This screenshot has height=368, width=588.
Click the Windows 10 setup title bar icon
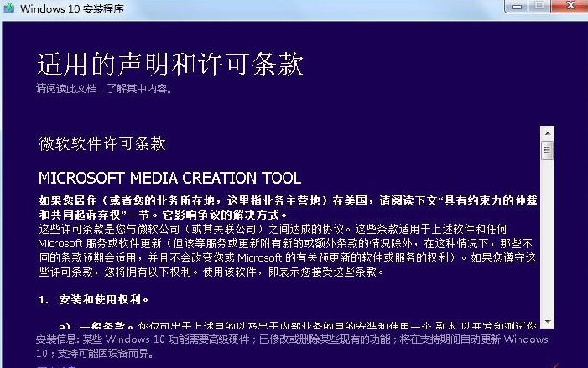click(9, 9)
